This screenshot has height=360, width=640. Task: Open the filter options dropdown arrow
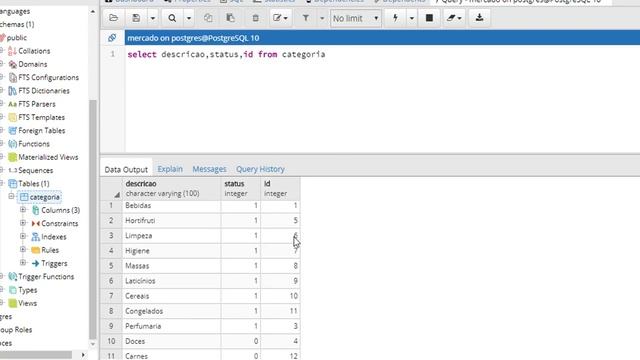[x=322, y=18]
